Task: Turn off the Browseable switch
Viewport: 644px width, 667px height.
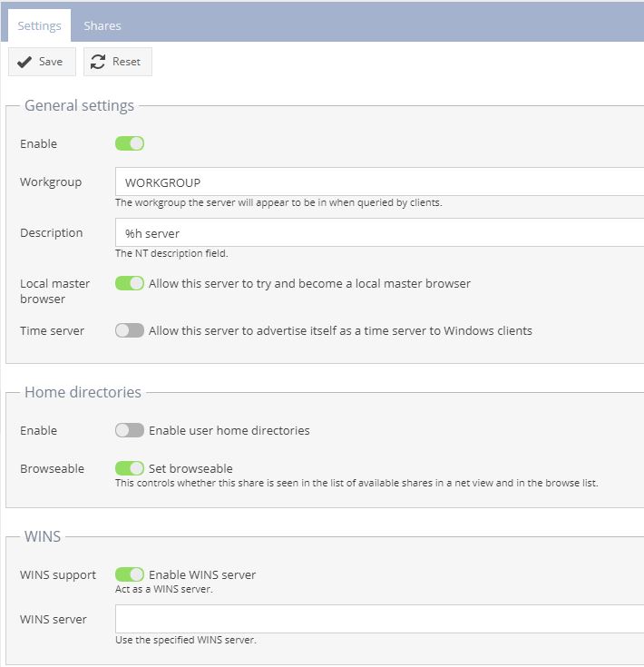Action: pyautogui.click(x=130, y=468)
